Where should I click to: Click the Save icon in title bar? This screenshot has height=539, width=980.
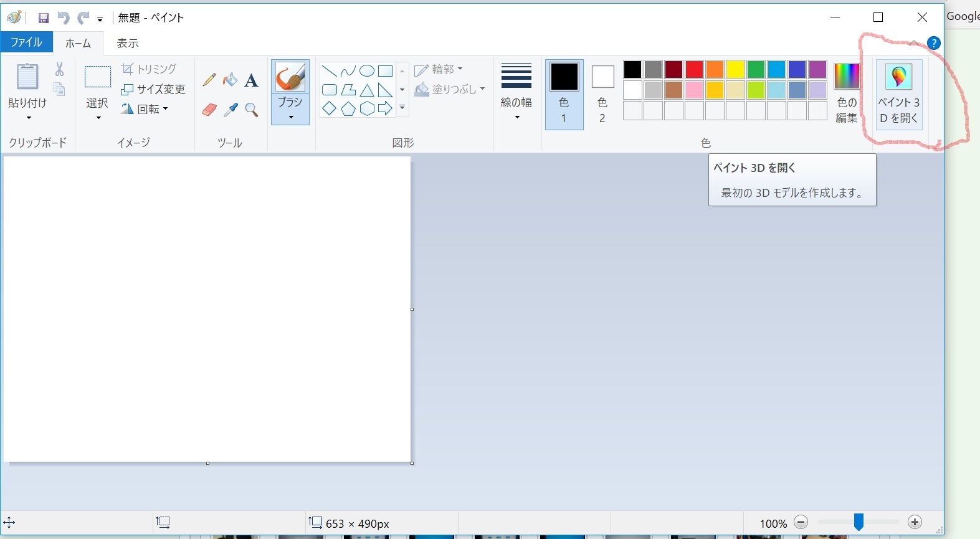(43, 18)
